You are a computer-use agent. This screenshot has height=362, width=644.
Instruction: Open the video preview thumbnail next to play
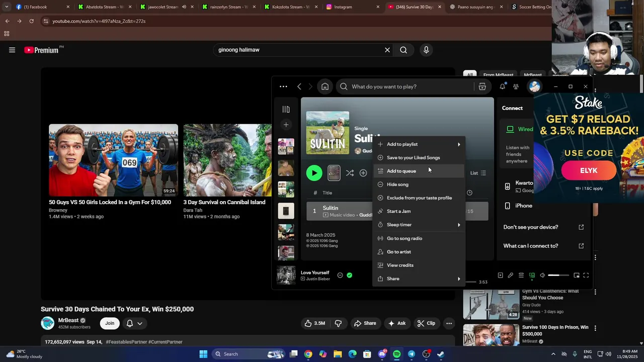tap(334, 173)
